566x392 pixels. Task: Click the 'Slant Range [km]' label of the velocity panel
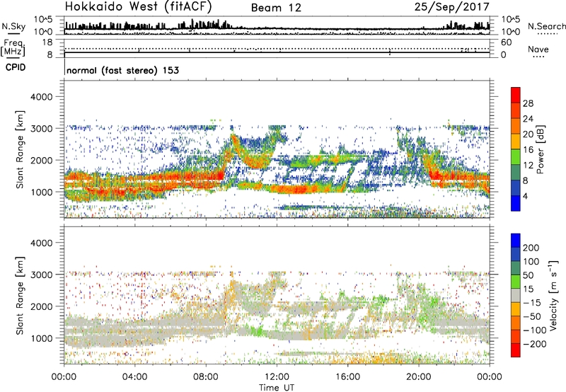pos(20,296)
